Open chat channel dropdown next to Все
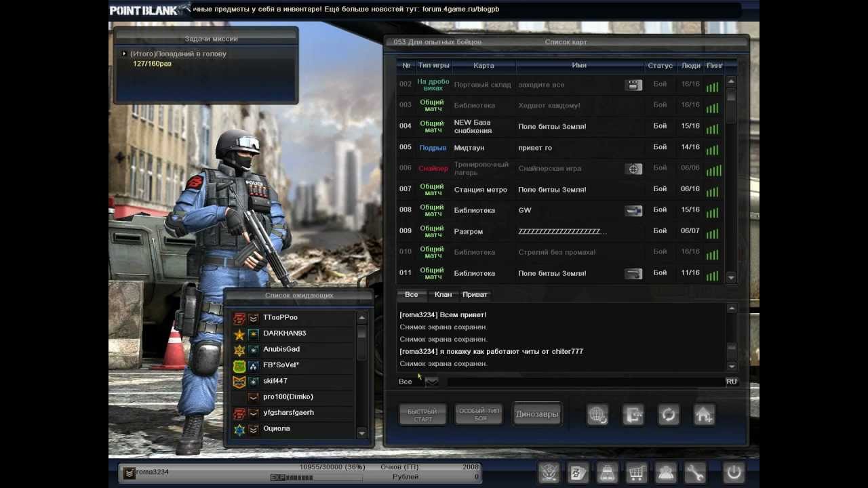Image resolution: width=868 pixels, height=488 pixels. point(431,382)
